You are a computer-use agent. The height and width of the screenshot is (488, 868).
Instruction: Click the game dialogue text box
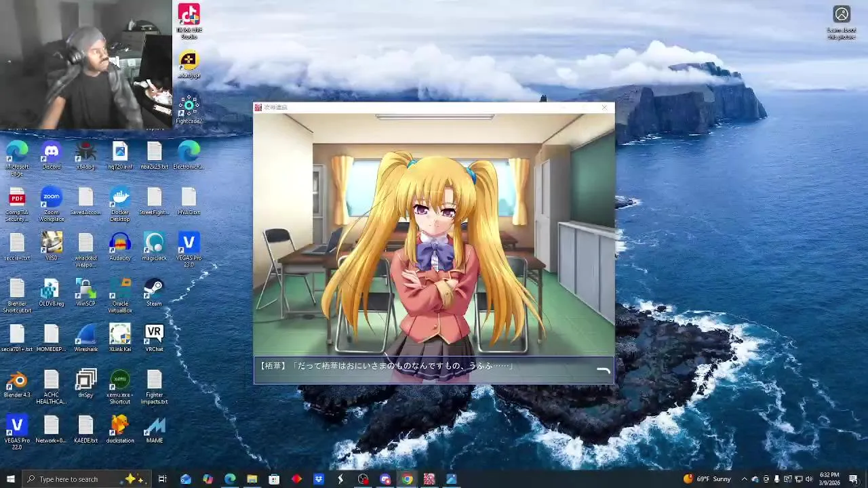pos(434,370)
